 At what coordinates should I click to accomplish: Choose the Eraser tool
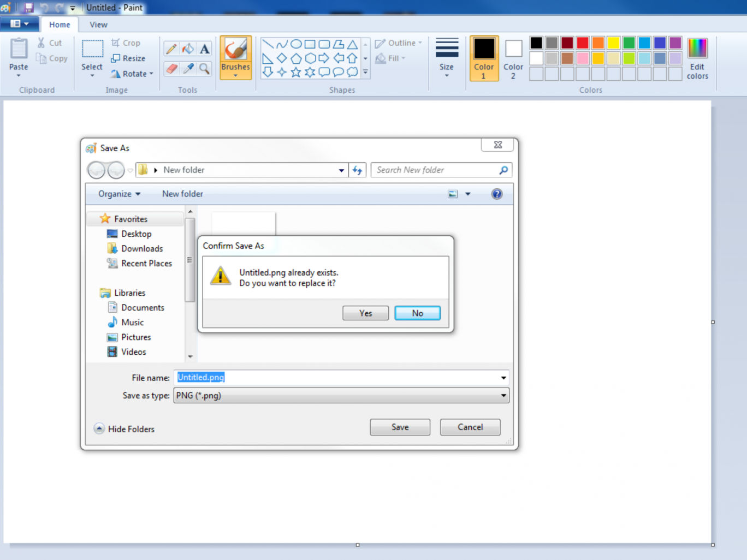click(171, 69)
